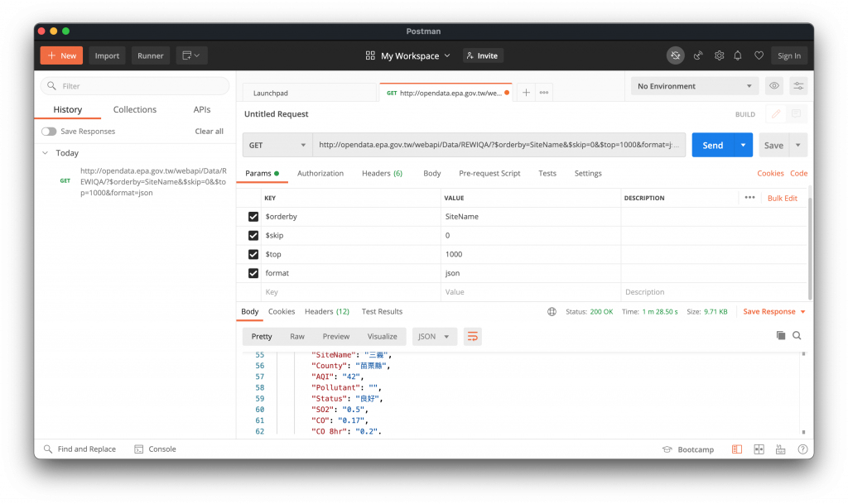Open the Send button dropdown arrow

(743, 145)
